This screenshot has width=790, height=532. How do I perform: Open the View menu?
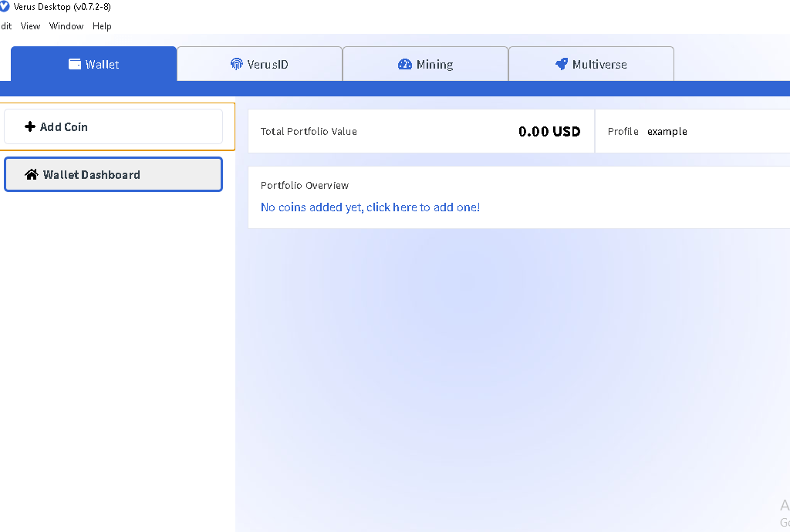tap(31, 25)
